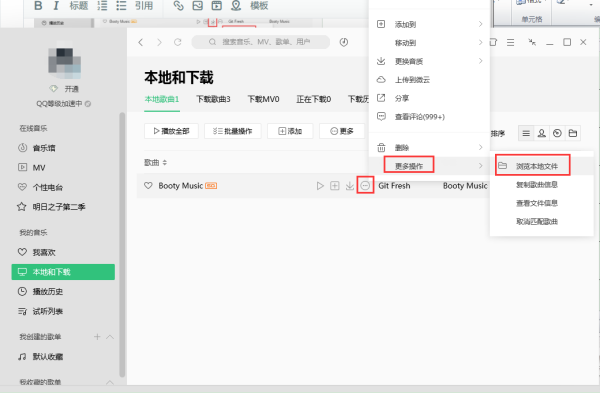Switch to song list view icon
600x393 pixels.
pyautogui.click(x=526, y=133)
